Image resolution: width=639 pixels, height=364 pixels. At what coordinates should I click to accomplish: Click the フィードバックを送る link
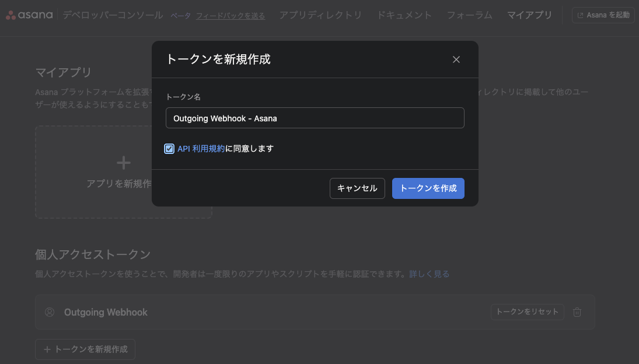point(231,16)
